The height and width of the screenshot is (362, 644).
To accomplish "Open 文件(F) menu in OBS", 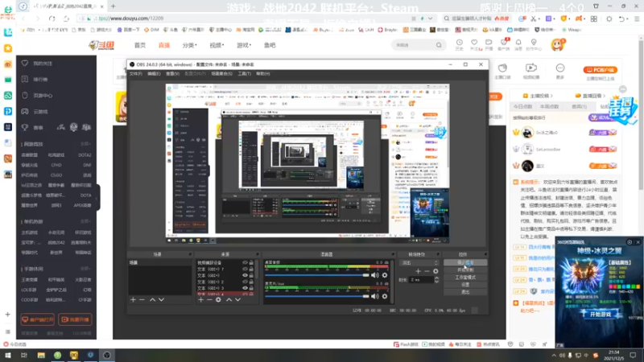I will click(135, 74).
